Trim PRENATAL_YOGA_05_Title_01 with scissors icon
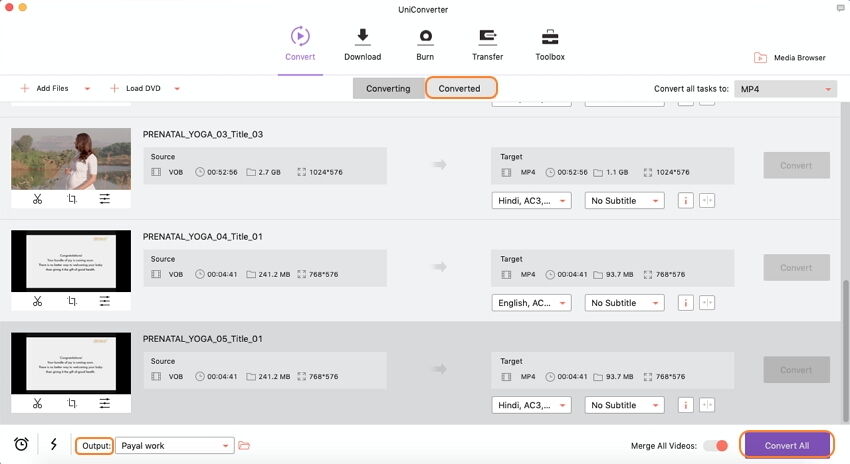This screenshot has height=464, width=850. click(x=37, y=403)
